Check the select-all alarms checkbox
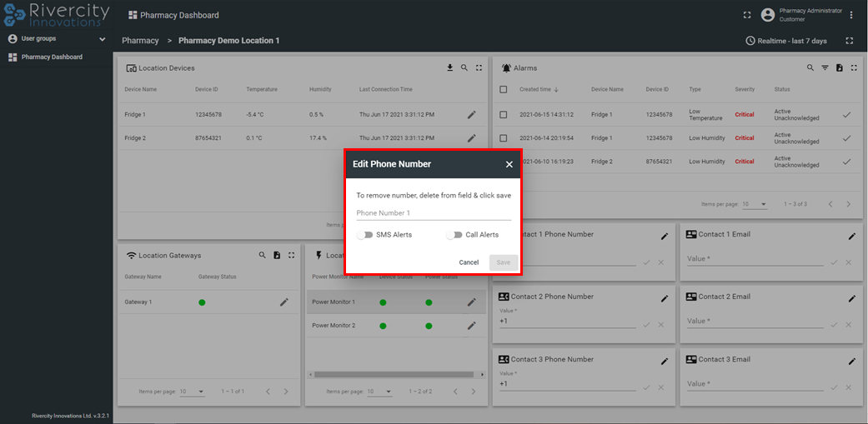The image size is (868, 424). (x=503, y=89)
